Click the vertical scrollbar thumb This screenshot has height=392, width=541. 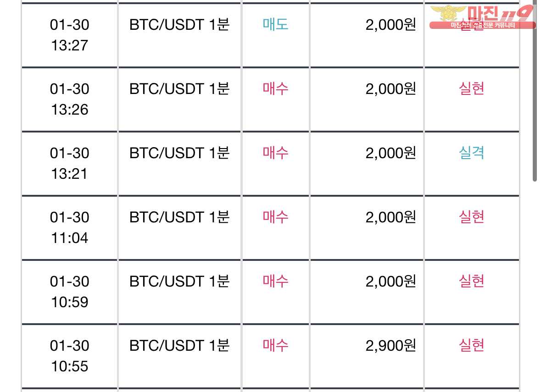click(x=535, y=92)
